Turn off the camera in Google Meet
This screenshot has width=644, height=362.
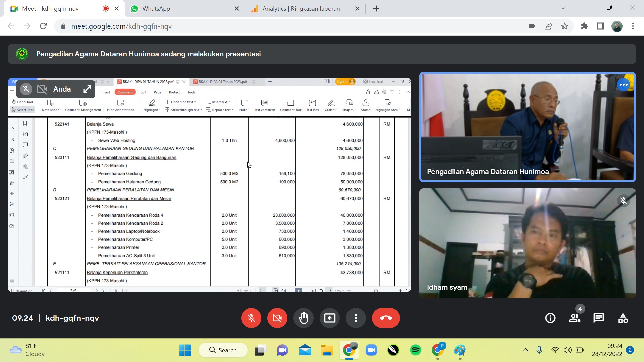point(277,318)
